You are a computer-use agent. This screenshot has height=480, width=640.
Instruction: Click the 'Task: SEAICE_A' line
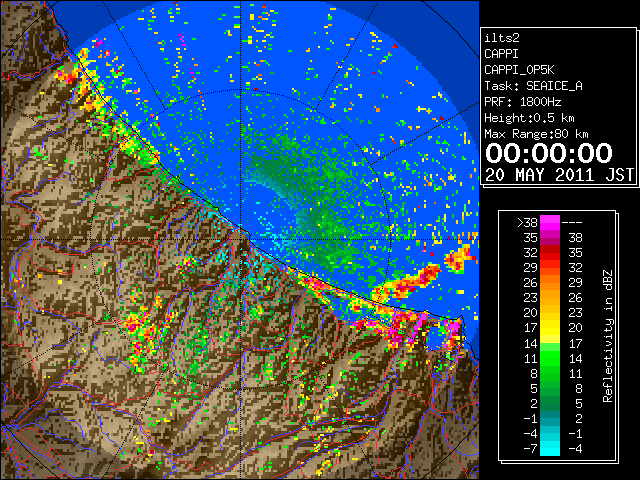[533, 86]
